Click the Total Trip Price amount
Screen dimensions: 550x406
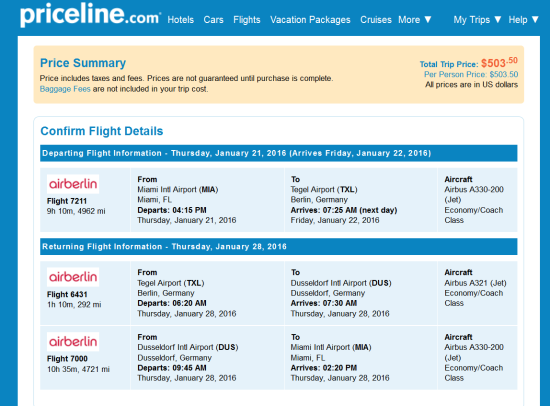499,62
